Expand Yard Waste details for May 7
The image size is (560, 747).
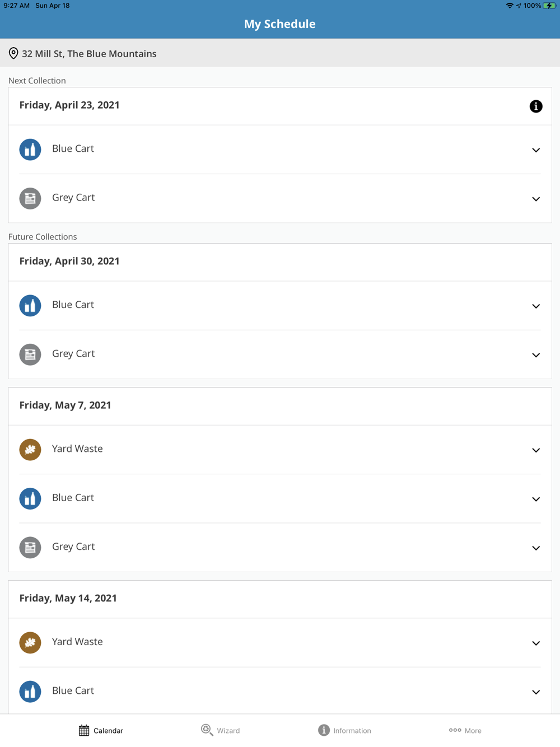click(535, 450)
